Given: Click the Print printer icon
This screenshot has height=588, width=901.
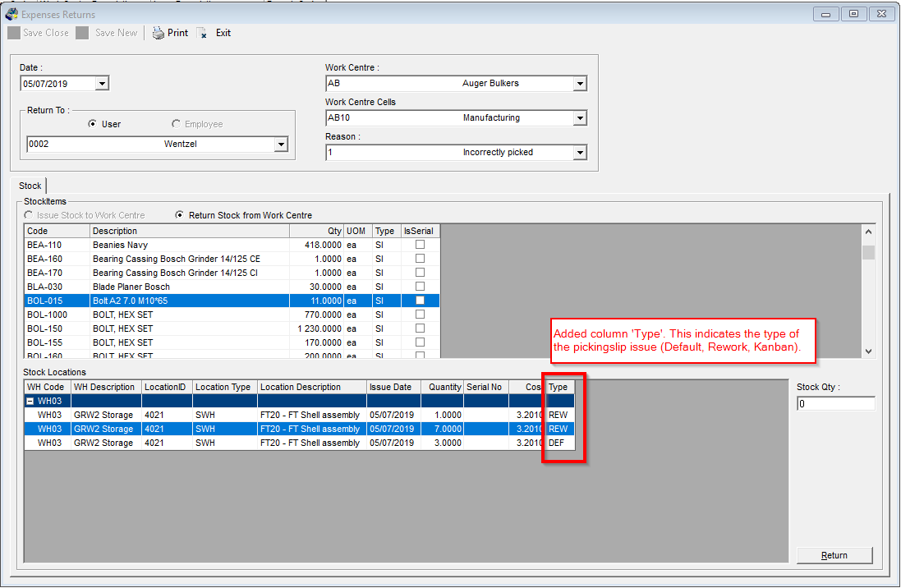Looking at the screenshot, I should (x=159, y=33).
